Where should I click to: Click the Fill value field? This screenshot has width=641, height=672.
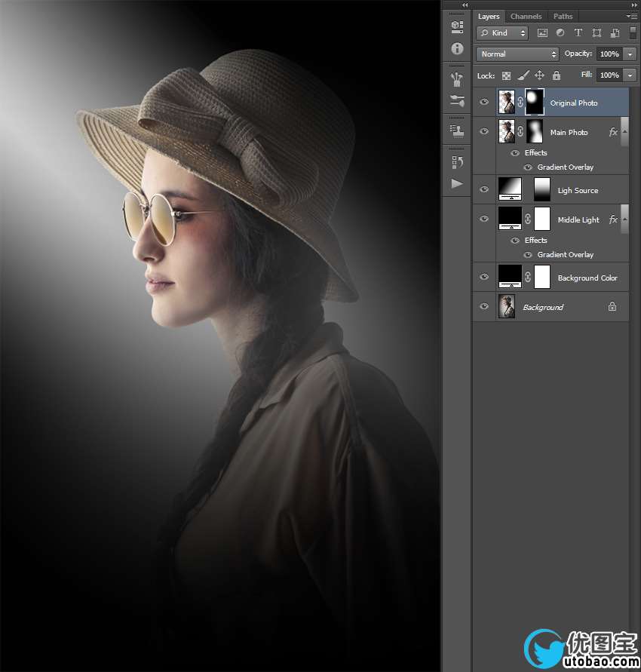click(x=609, y=75)
